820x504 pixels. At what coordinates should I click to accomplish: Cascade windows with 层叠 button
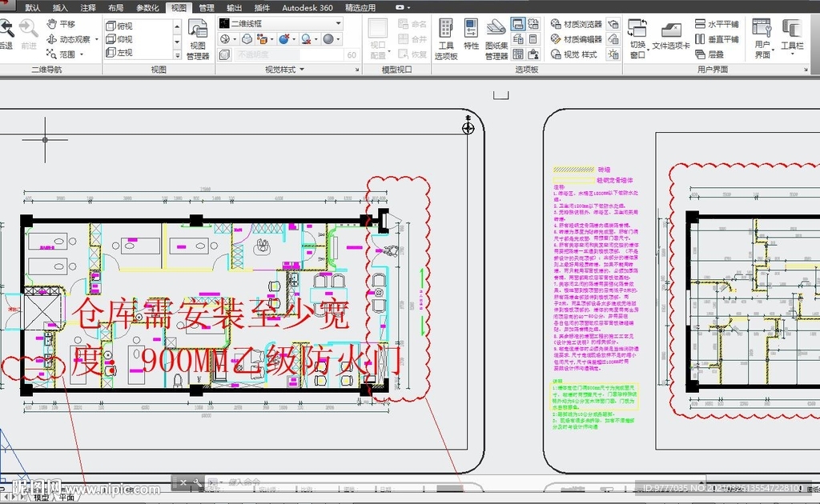click(x=709, y=54)
